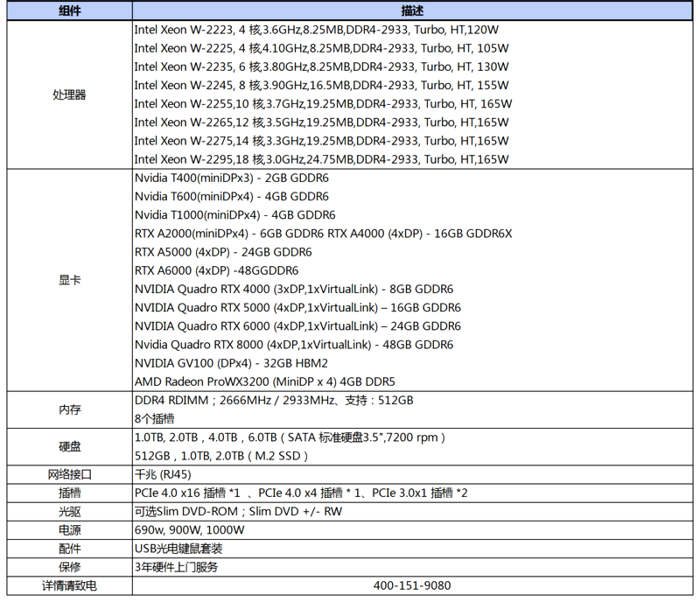Select the Intel Xeon W-2245 processor line
The width and height of the screenshot is (700, 602).
point(321,85)
